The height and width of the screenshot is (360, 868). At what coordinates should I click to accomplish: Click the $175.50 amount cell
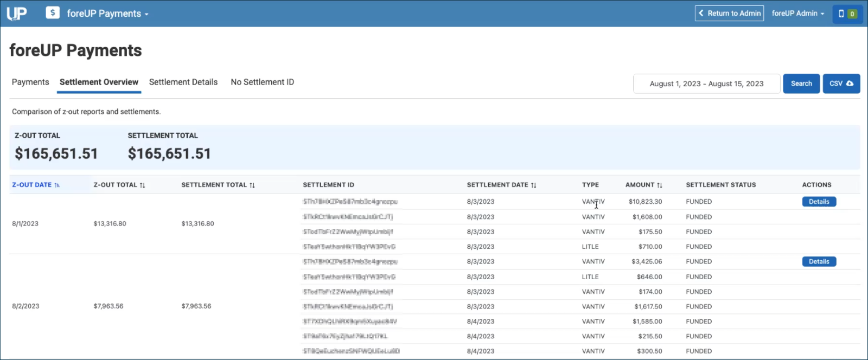(650, 232)
